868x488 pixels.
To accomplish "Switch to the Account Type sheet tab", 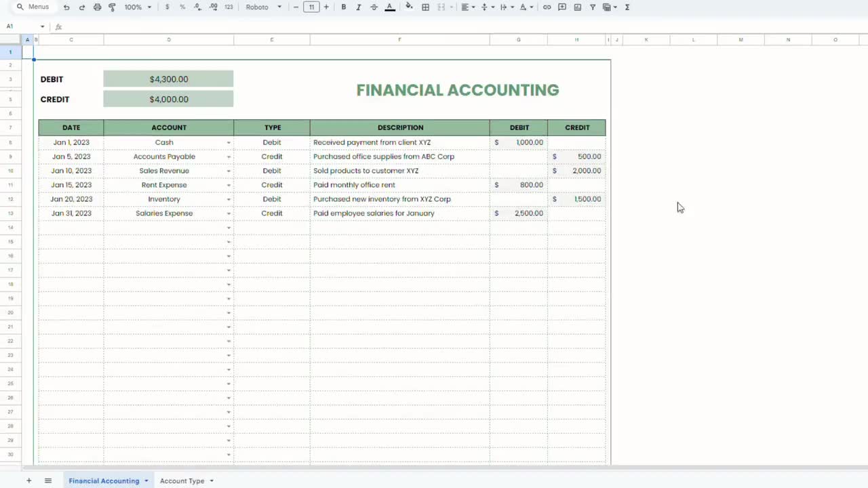I will click(183, 481).
